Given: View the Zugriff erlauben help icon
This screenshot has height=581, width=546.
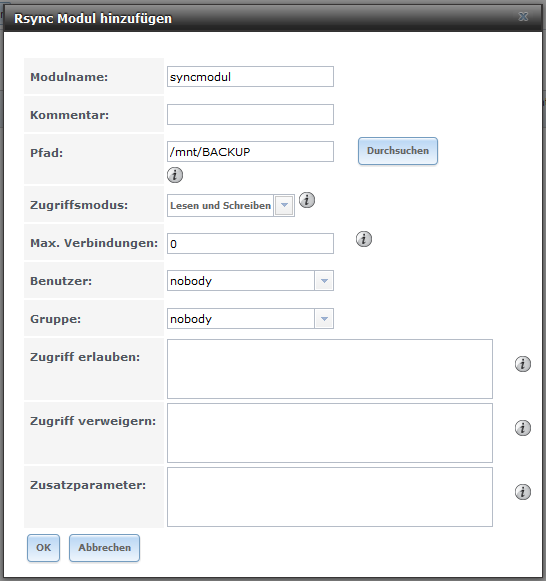Looking at the screenshot, I should pos(523,364).
